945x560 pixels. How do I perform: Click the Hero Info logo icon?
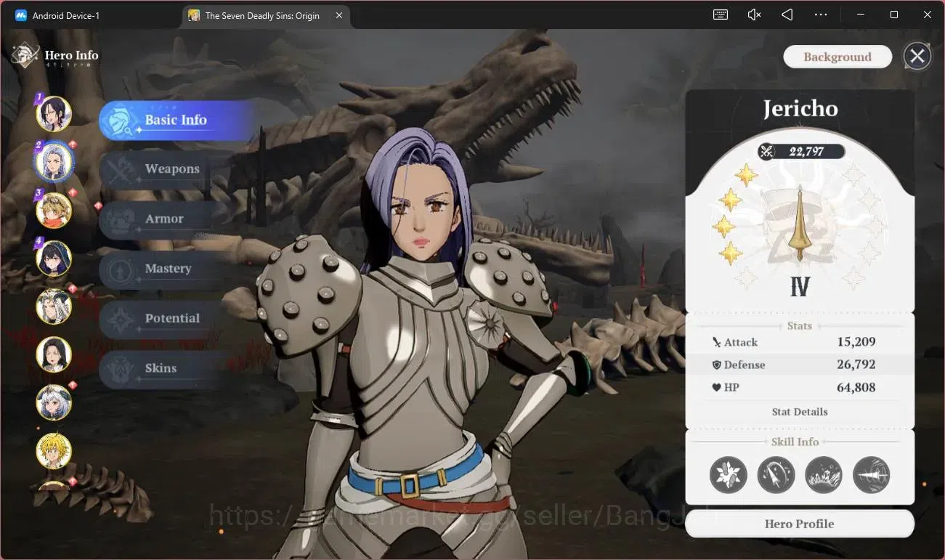pos(25,55)
